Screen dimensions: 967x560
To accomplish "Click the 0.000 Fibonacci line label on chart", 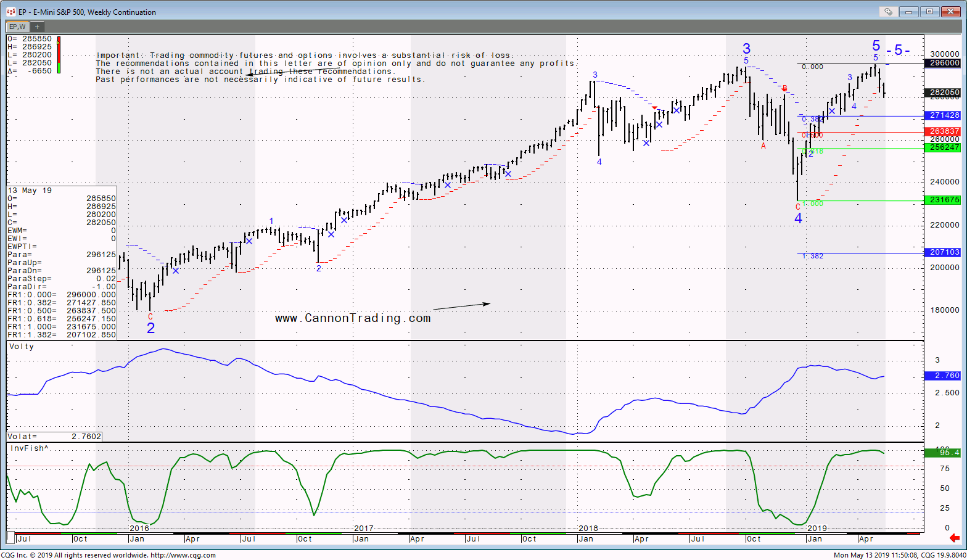I will tap(813, 67).
